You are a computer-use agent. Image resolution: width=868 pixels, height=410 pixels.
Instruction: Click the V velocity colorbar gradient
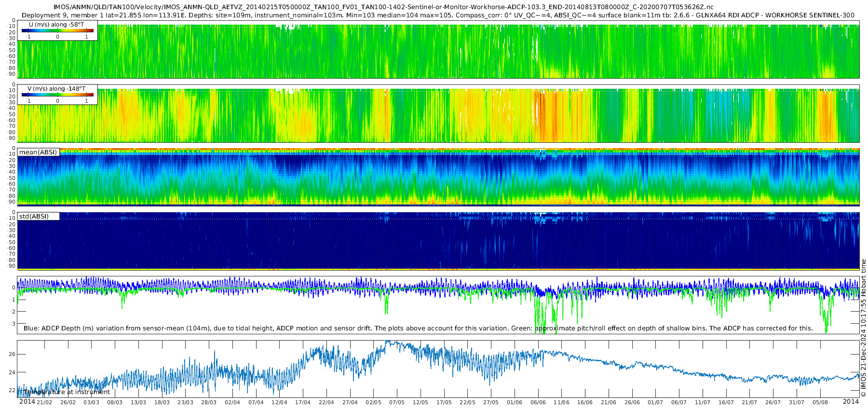coord(57,95)
